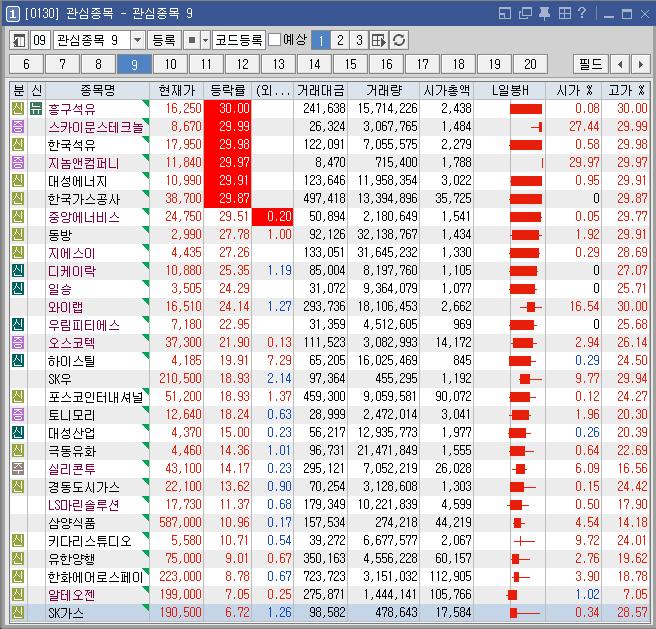Image resolution: width=656 pixels, height=629 pixels.
Task: Click the 주 marker icon for 실리콘투
Action: coord(18,469)
